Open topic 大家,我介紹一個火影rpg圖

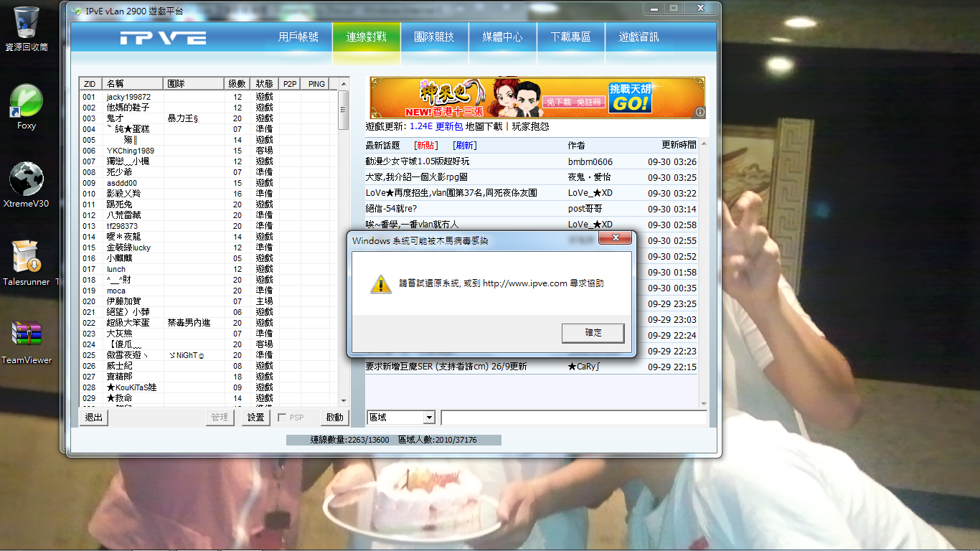[x=417, y=177]
